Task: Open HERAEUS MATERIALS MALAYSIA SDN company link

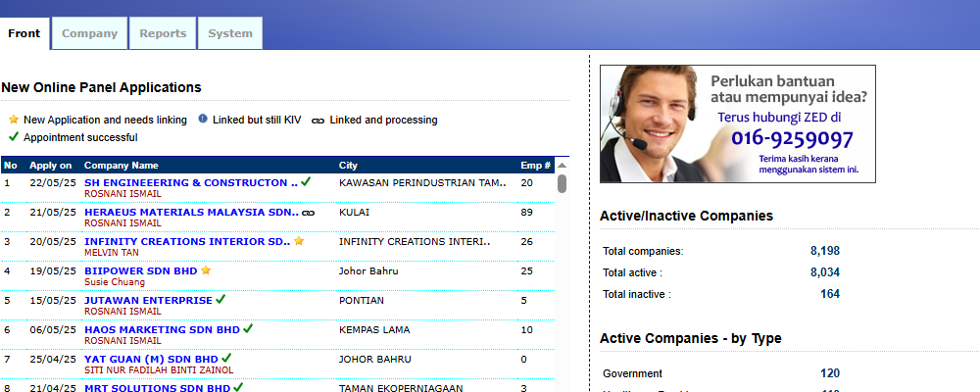Action: coord(191,212)
